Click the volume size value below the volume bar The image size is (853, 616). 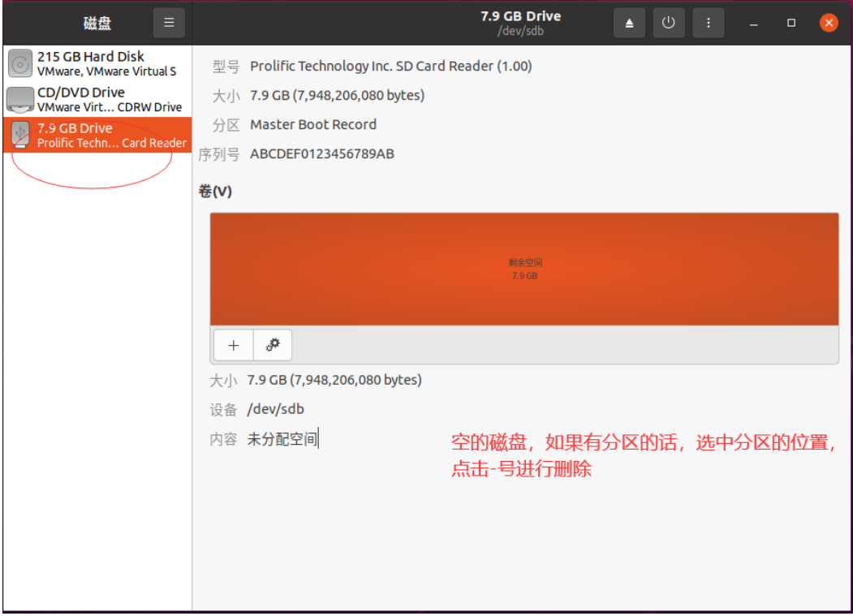[x=334, y=380]
